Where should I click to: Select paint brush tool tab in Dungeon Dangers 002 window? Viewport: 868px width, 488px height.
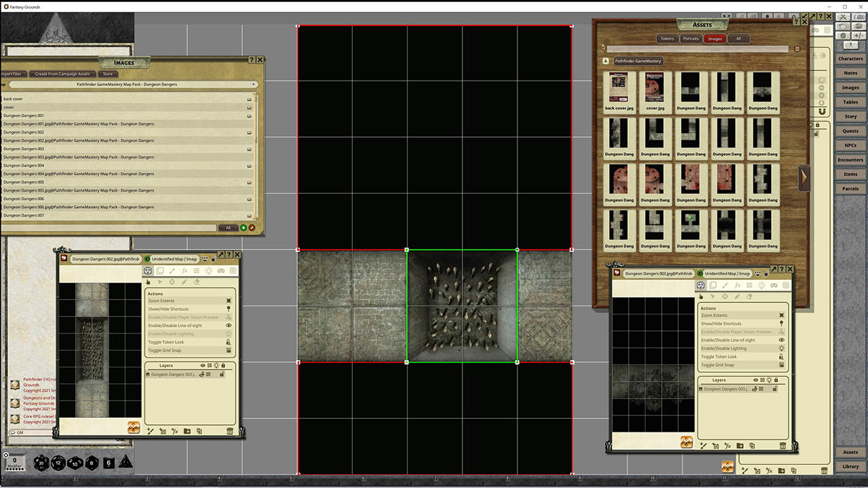(172, 271)
